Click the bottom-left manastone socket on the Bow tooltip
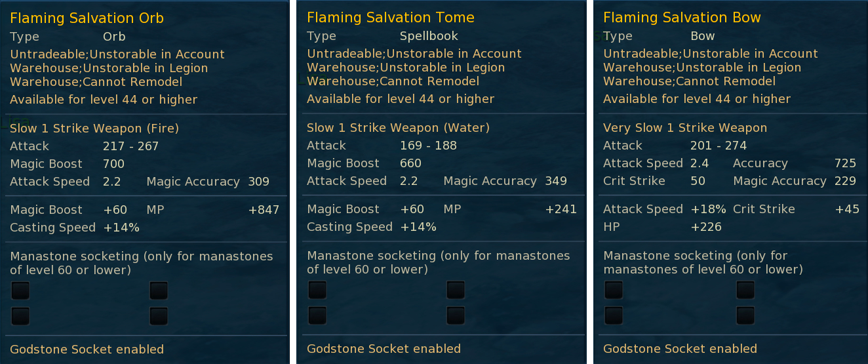Image resolution: width=868 pixels, height=364 pixels. click(614, 315)
